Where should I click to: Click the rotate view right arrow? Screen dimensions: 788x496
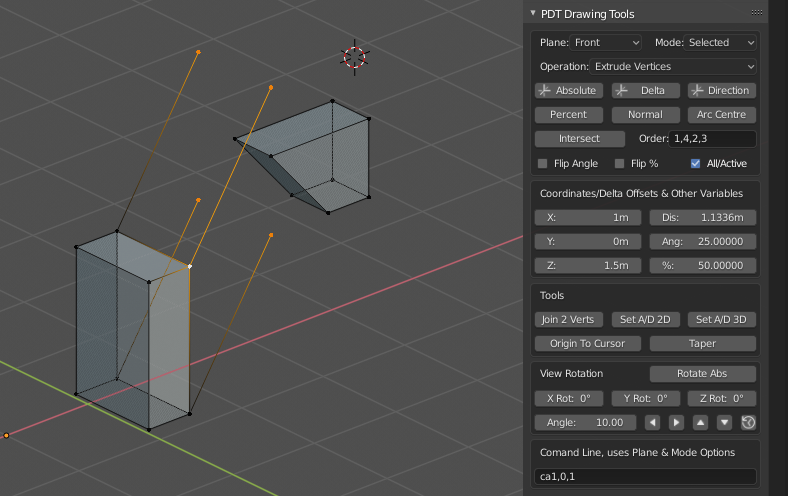tap(677, 423)
